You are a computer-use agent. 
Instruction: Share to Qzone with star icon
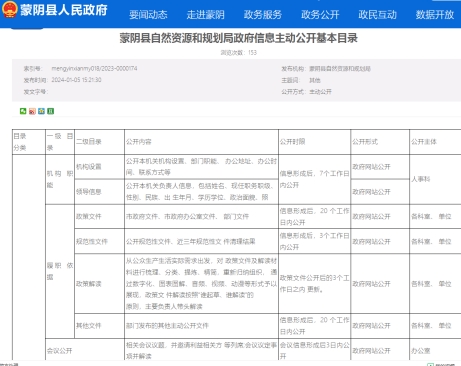point(41,111)
